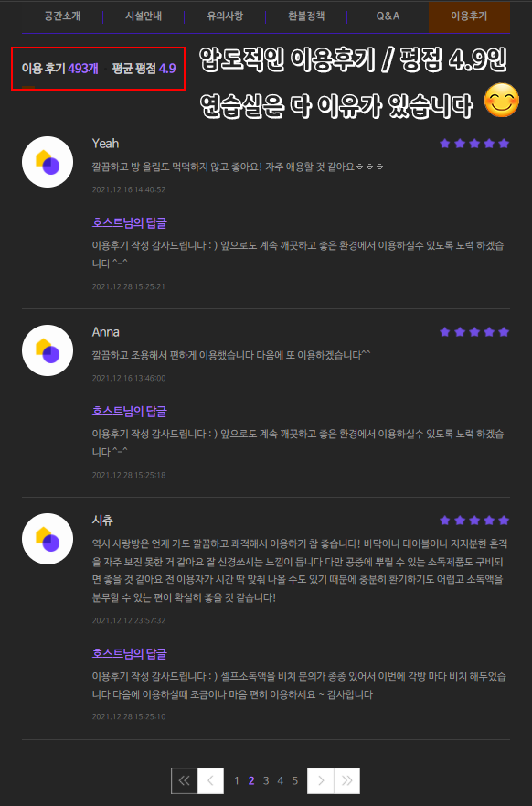The image size is (532, 806).
Task: Click the next-page arrow in pagination
Action: [x=320, y=780]
